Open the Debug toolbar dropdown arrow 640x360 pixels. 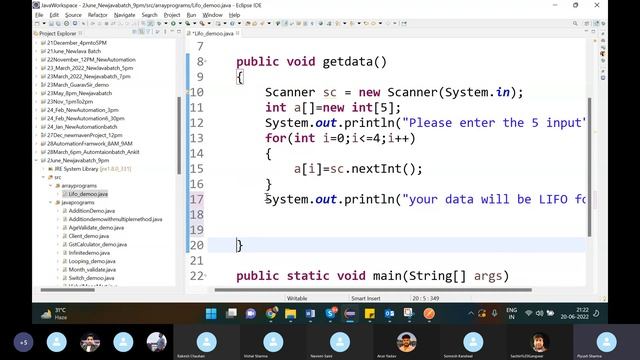click(x=166, y=24)
